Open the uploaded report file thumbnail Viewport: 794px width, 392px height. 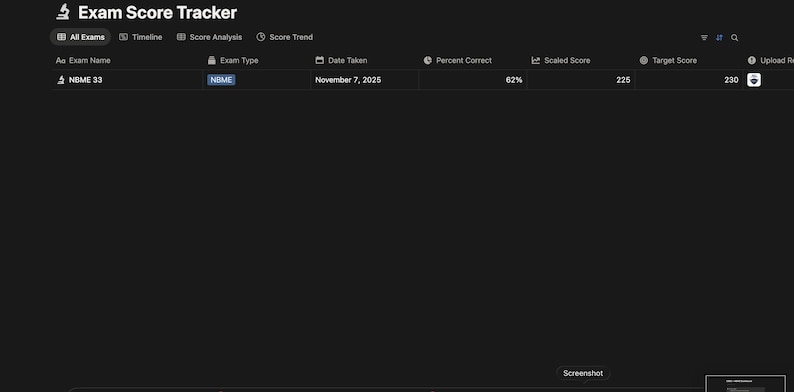[753, 80]
